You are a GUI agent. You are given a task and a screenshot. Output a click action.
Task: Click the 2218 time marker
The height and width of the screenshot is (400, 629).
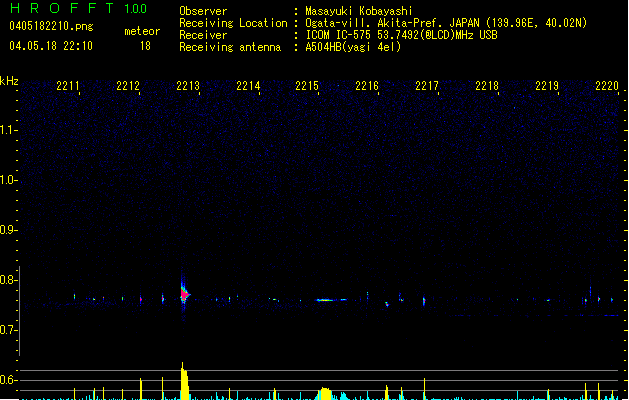coord(487,86)
